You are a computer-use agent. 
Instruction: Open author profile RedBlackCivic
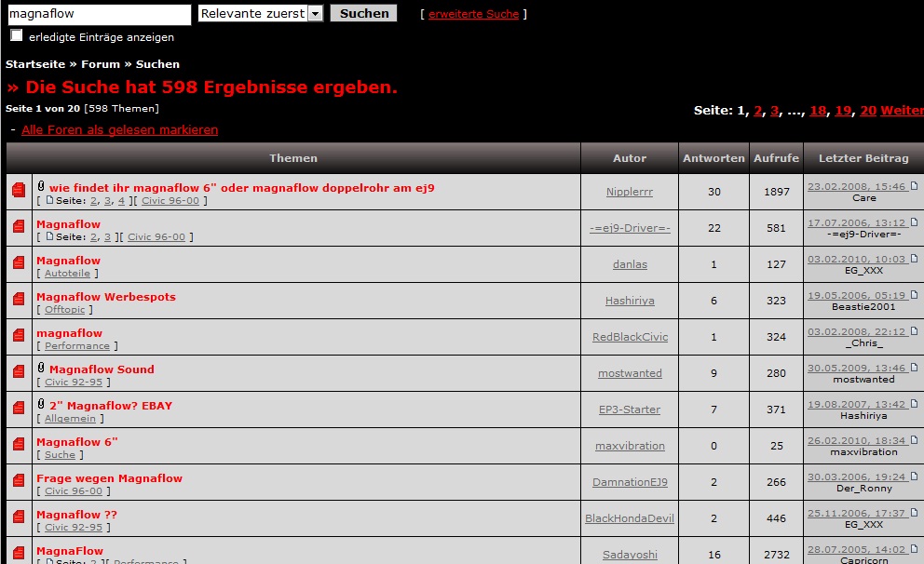pos(630,337)
